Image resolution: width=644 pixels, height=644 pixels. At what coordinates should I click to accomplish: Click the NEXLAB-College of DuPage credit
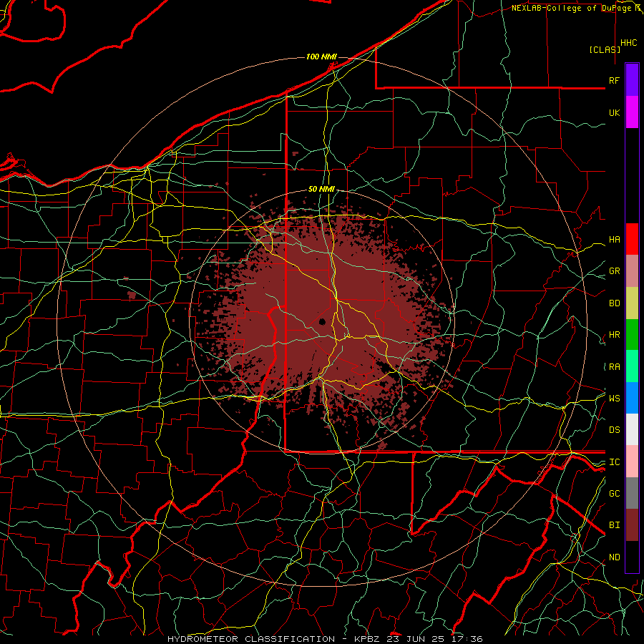pos(571,8)
